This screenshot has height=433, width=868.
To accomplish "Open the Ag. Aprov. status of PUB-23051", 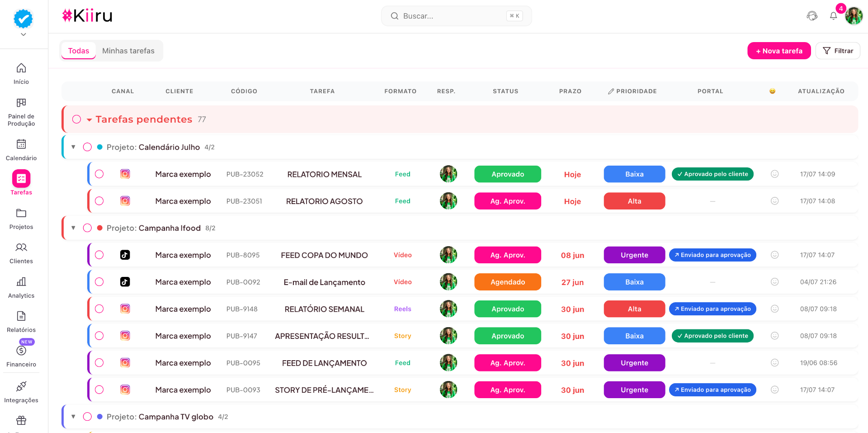I will pyautogui.click(x=508, y=201).
